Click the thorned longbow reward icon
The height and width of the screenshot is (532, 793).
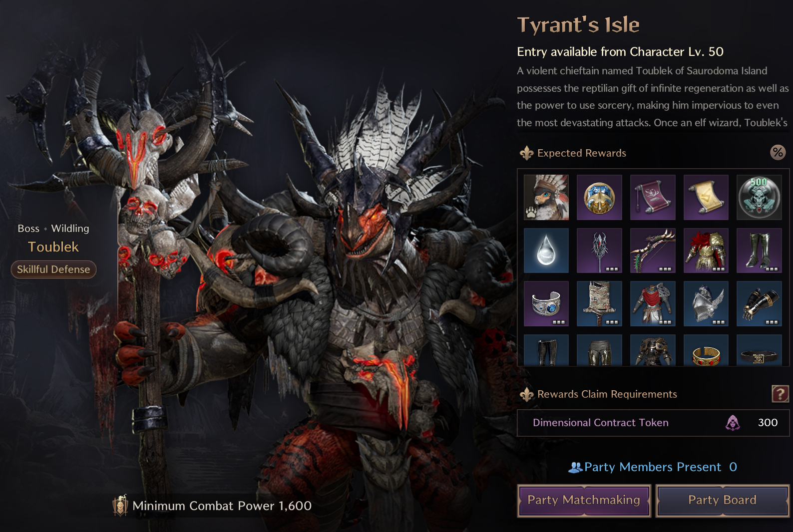point(653,251)
